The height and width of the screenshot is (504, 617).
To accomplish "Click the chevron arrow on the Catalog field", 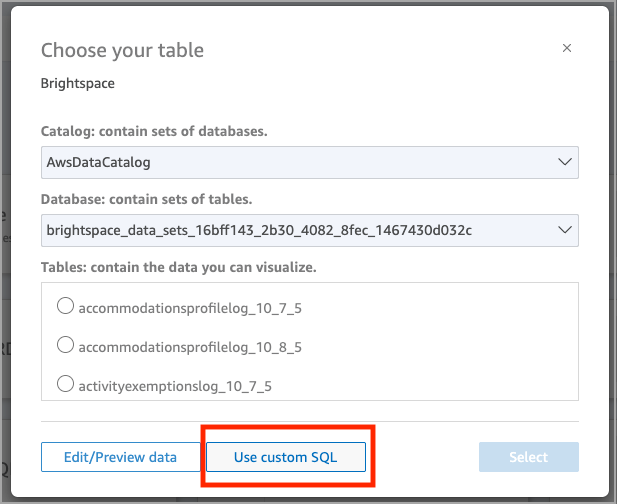I will [565, 161].
